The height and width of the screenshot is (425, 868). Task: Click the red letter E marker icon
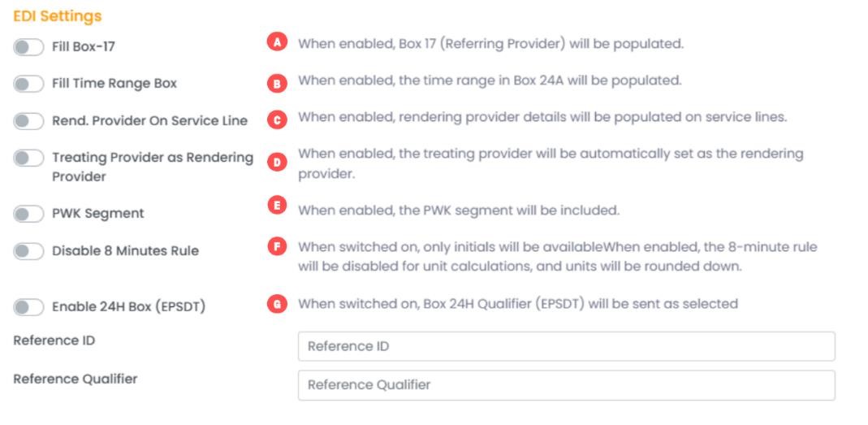(x=278, y=206)
